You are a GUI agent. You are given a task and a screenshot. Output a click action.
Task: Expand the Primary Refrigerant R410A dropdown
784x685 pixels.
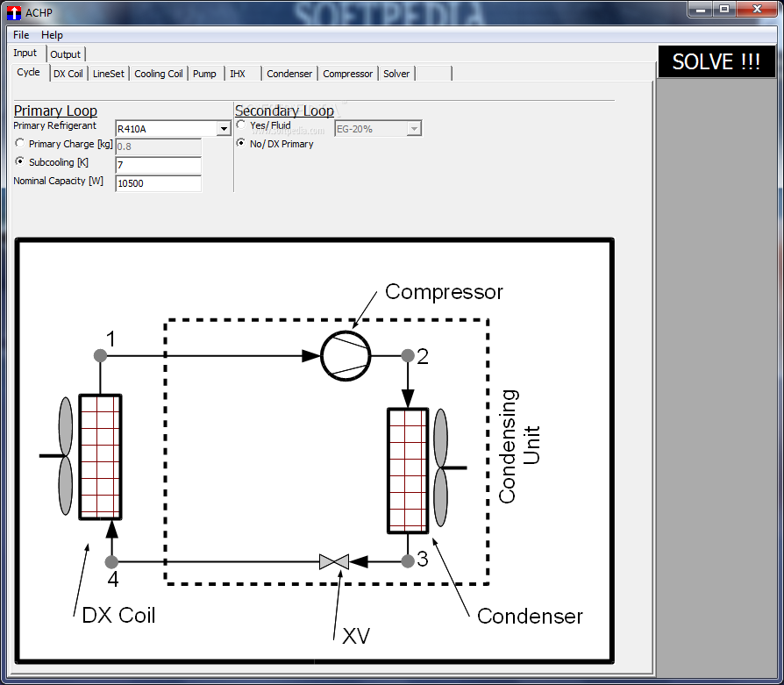click(224, 129)
